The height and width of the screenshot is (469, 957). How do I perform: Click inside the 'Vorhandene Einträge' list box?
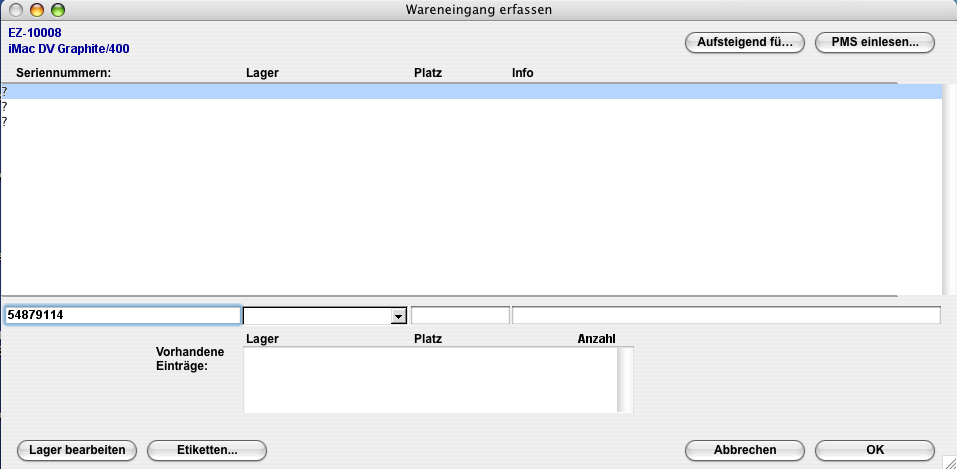tap(430, 379)
